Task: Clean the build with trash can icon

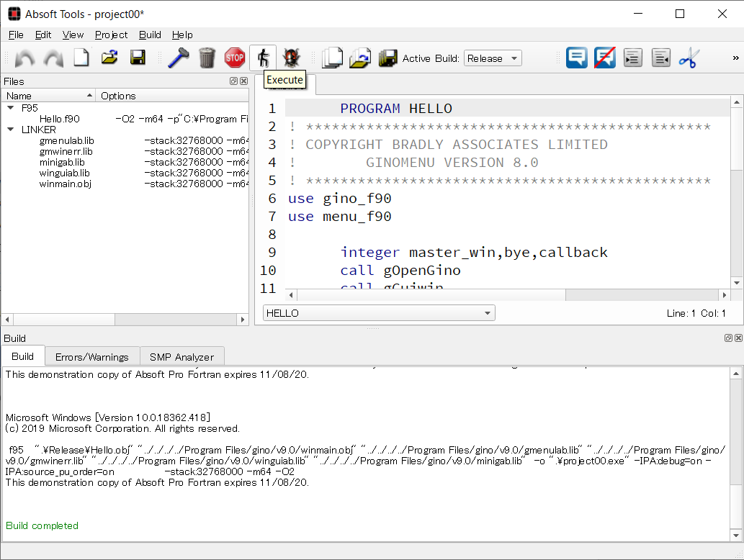Action: [x=207, y=58]
